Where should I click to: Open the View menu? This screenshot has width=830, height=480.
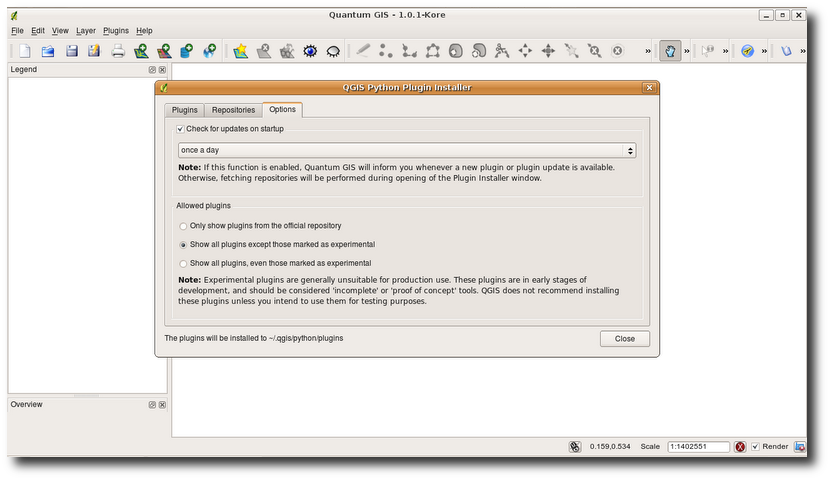point(60,31)
